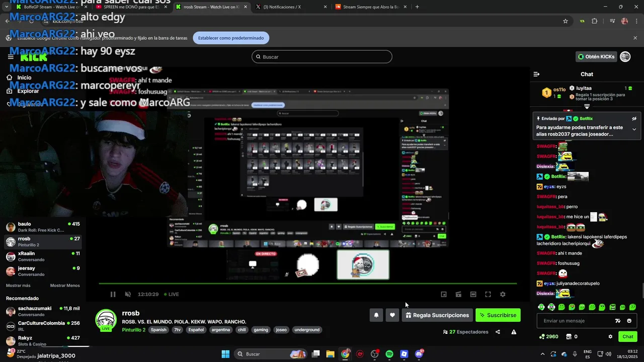Image resolution: width=644 pixels, height=362 pixels.
Task: Open the user profile avatar menu
Action: (x=625, y=57)
